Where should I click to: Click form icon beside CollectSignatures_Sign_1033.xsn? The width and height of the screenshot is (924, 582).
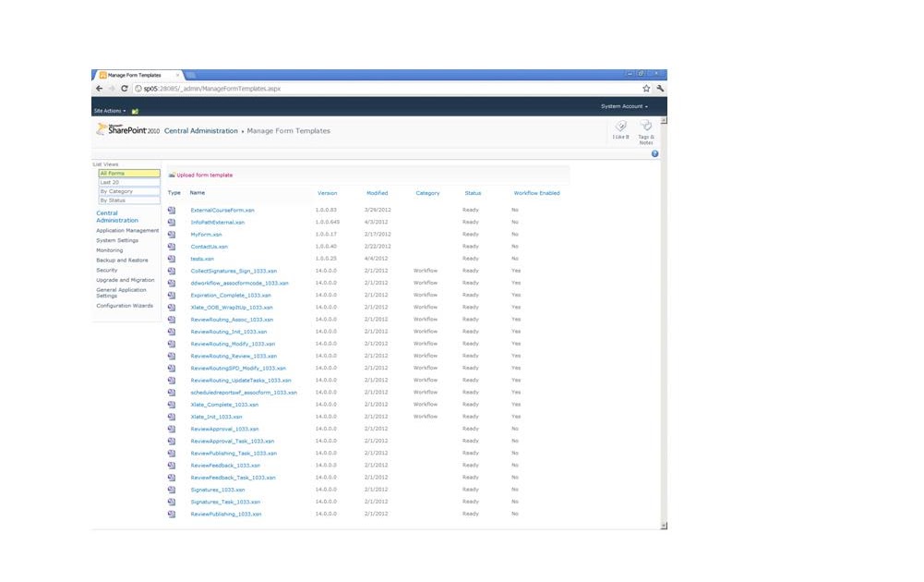(172, 272)
